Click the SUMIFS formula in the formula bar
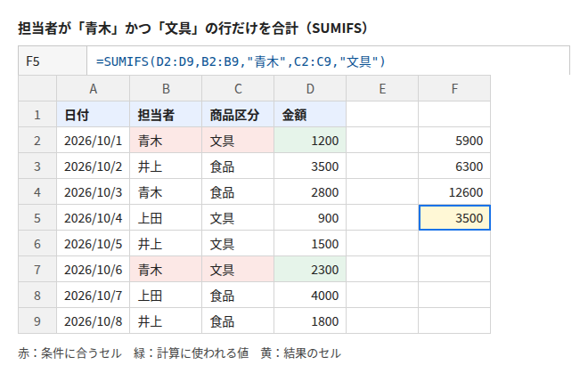Image resolution: width=588 pixels, height=373 pixels. click(241, 61)
